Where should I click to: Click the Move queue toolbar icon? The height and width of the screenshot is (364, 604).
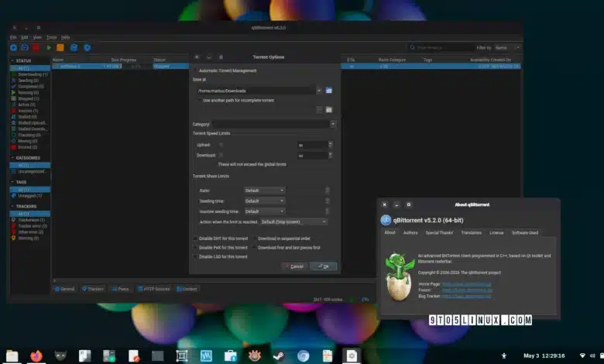click(74, 47)
